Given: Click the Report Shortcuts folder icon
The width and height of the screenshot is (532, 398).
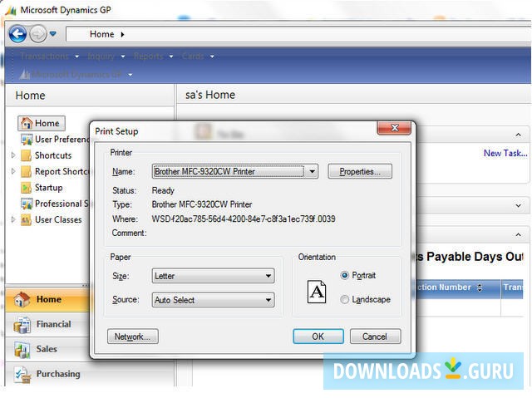Looking at the screenshot, I should coord(27,171).
